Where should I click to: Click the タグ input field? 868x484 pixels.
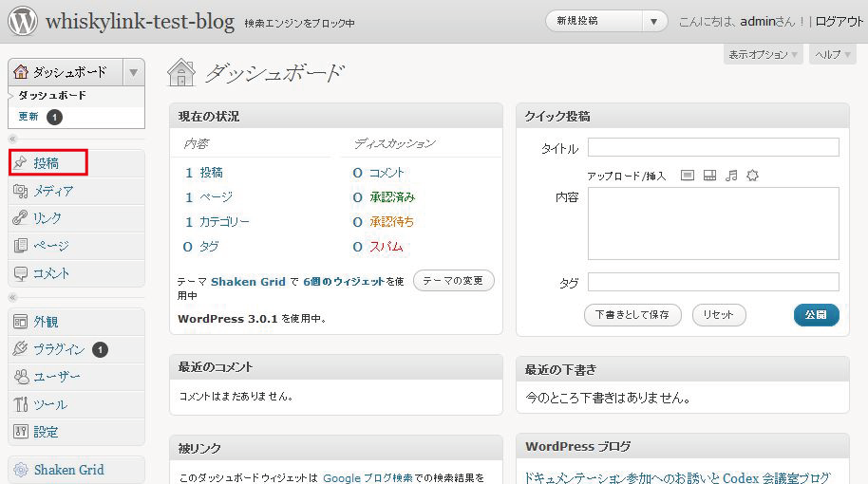click(x=713, y=282)
